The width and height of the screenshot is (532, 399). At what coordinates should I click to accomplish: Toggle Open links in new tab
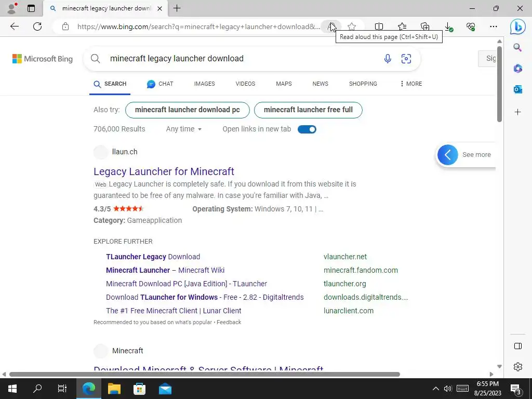[307, 129]
